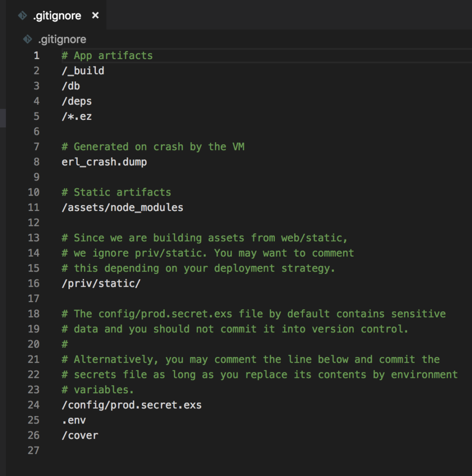Screen dimensions: 472x476
Task: Click the .env entry on line 25
Action: pyautogui.click(x=74, y=420)
